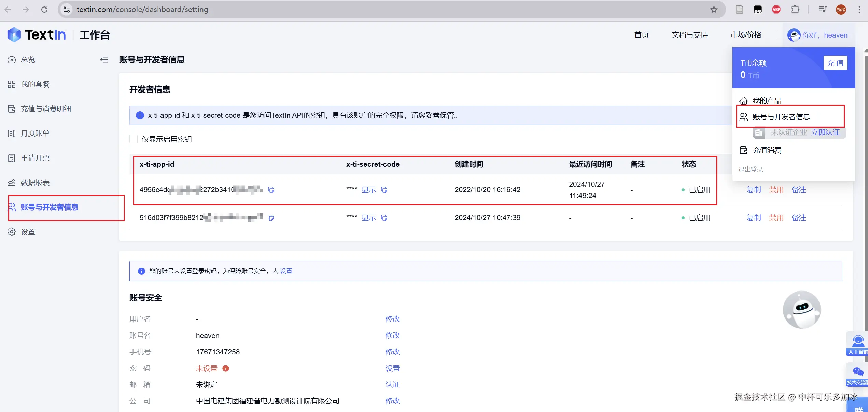Show the first row's secret code

[368, 190]
